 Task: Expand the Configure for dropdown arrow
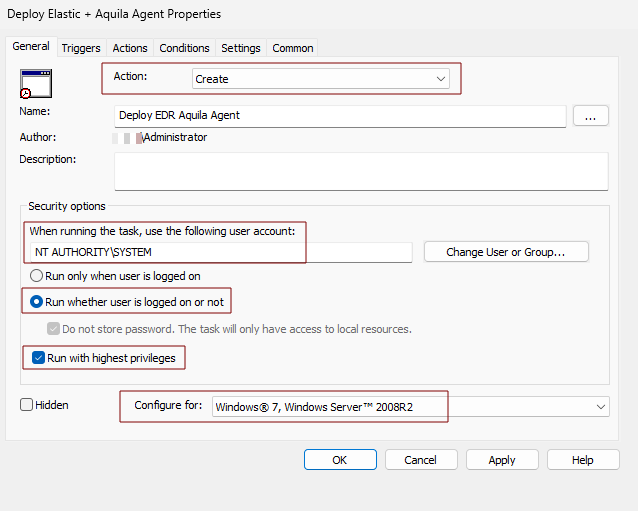click(599, 406)
